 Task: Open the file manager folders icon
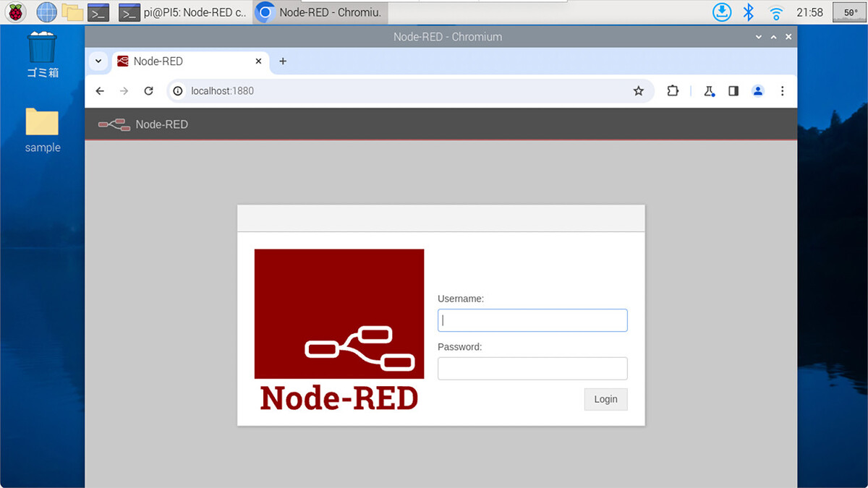click(x=72, y=12)
